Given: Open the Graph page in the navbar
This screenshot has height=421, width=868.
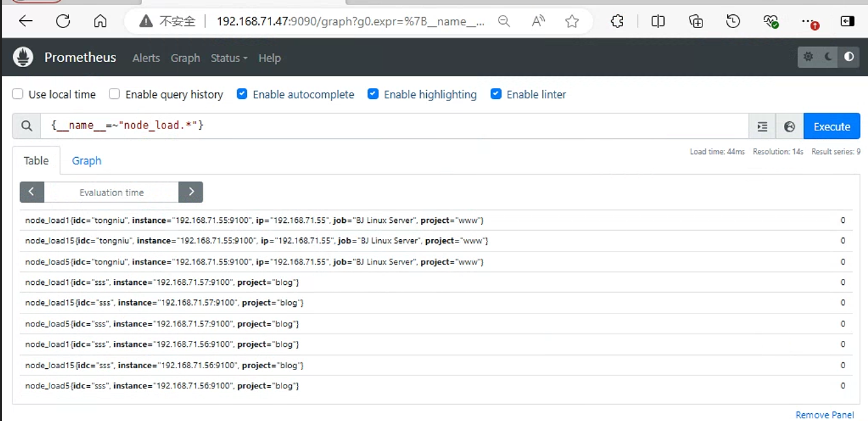Looking at the screenshot, I should pyautogui.click(x=185, y=58).
